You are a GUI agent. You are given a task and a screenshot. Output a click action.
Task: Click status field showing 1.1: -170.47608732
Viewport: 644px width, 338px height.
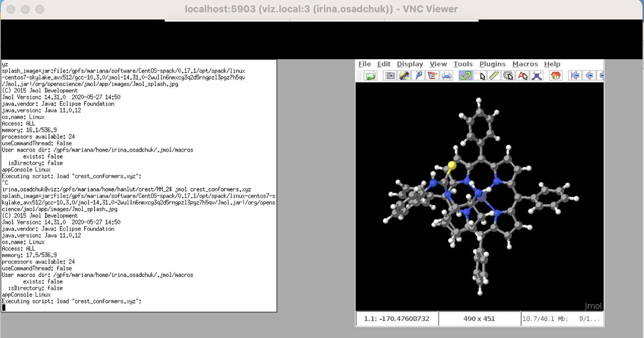[397, 319]
